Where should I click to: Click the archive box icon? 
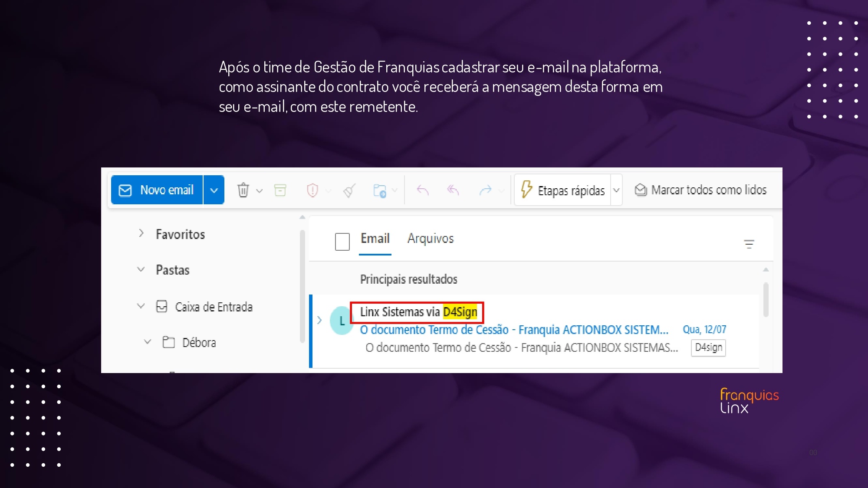[280, 190]
